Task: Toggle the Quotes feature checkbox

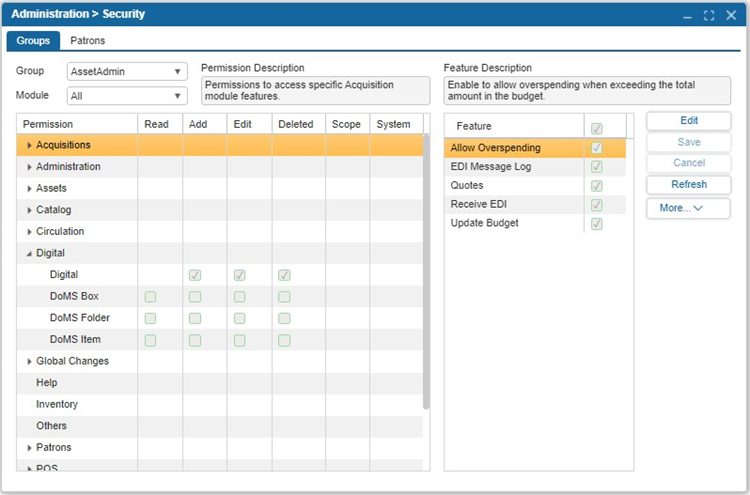Action: click(x=596, y=186)
